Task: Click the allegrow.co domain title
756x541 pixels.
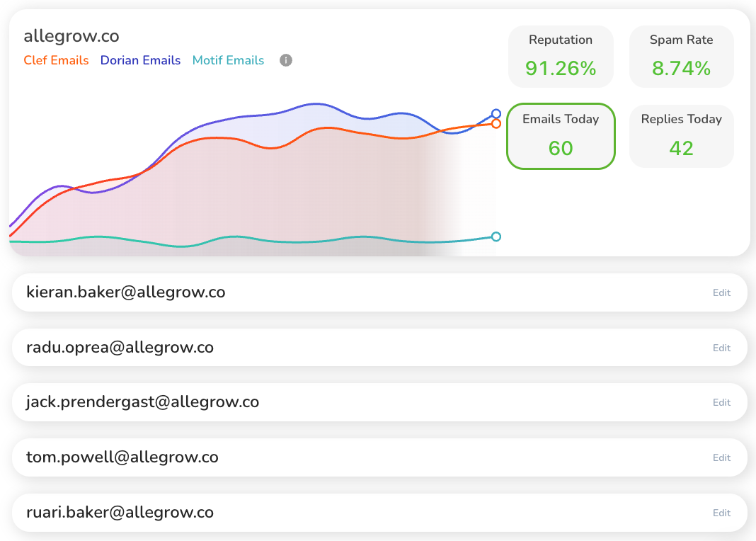Action: point(71,36)
